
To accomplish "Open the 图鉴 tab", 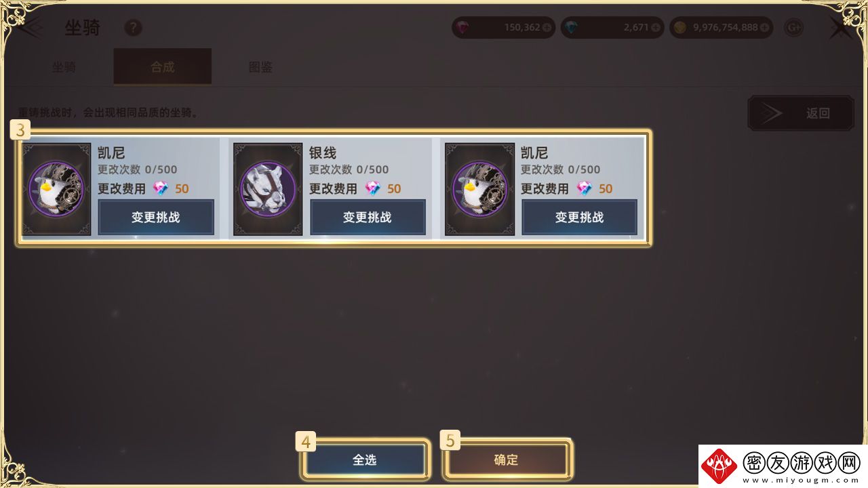I will click(260, 67).
